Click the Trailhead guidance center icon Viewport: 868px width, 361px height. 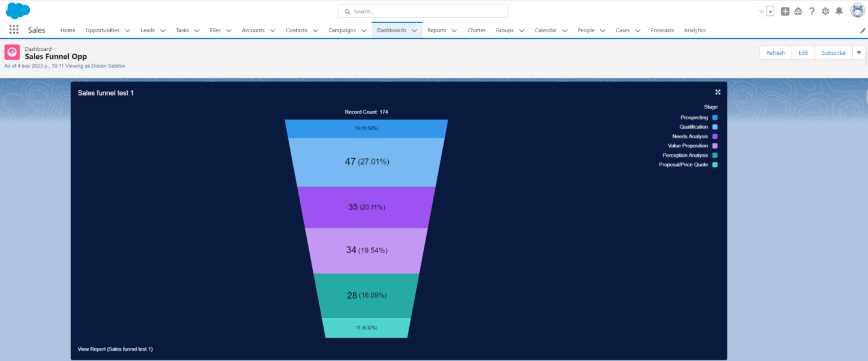[798, 11]
